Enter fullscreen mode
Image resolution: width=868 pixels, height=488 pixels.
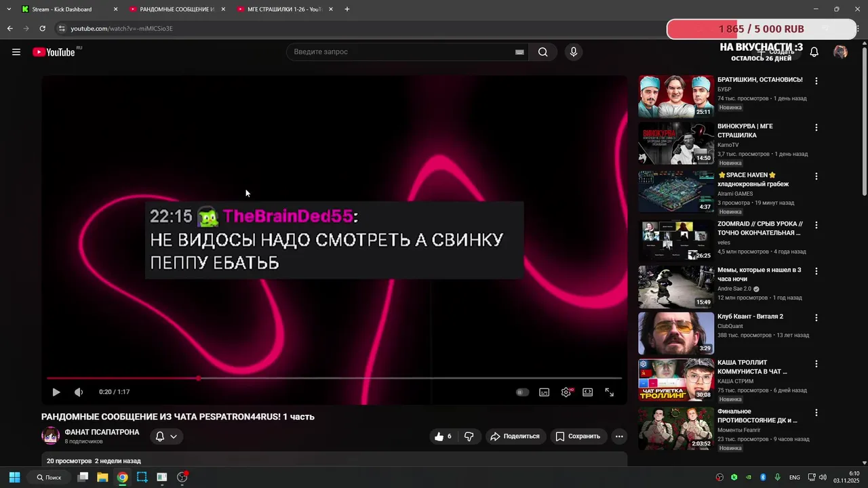click(610, 392)
